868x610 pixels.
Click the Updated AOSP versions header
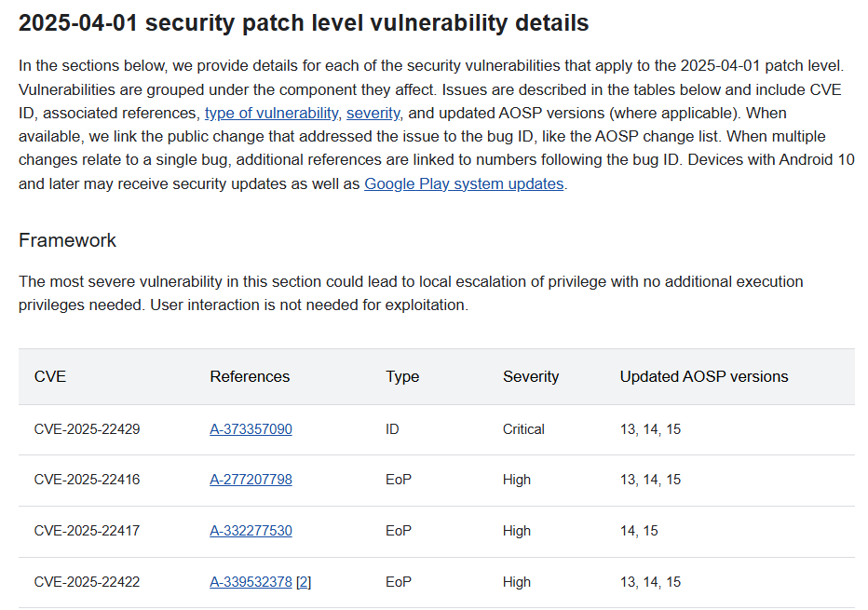[x=704, y=377]
